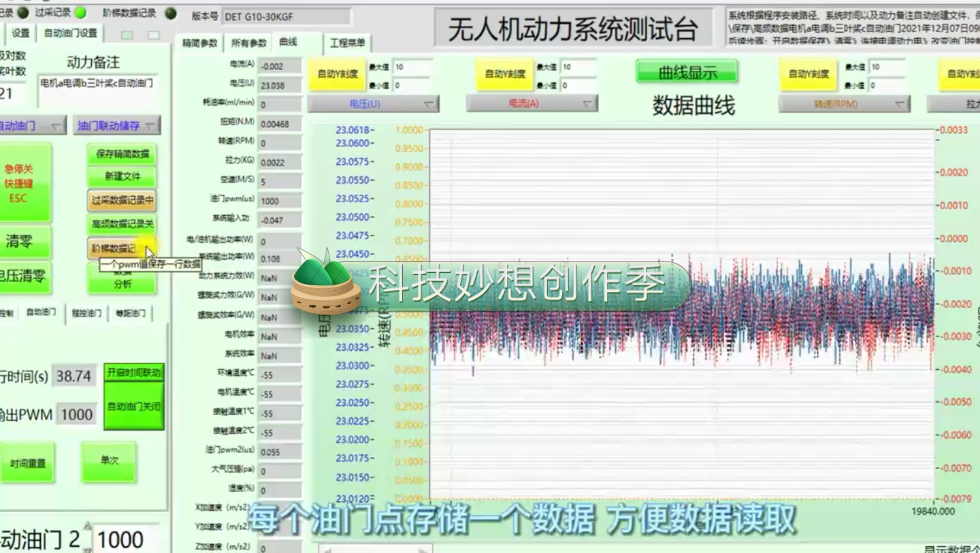Click the 保存精简数据 button
This screenshot has height=553, width=980.
(x=122, y=154)
